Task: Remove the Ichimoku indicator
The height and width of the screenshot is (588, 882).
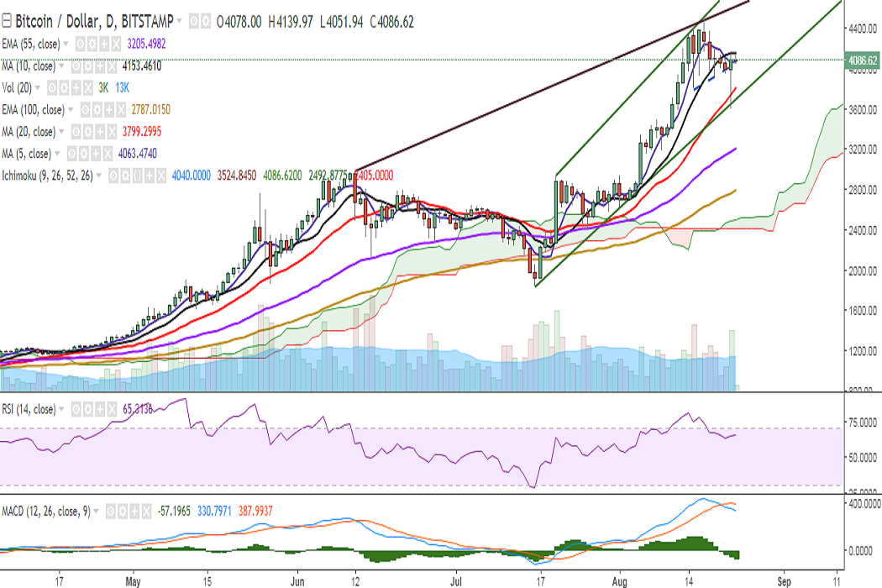Action: (161, 176)
